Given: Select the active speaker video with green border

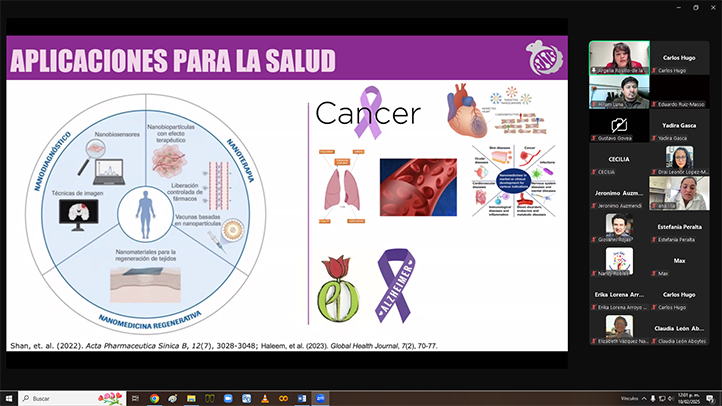Looking at the screenshot, I should point(619,58).
